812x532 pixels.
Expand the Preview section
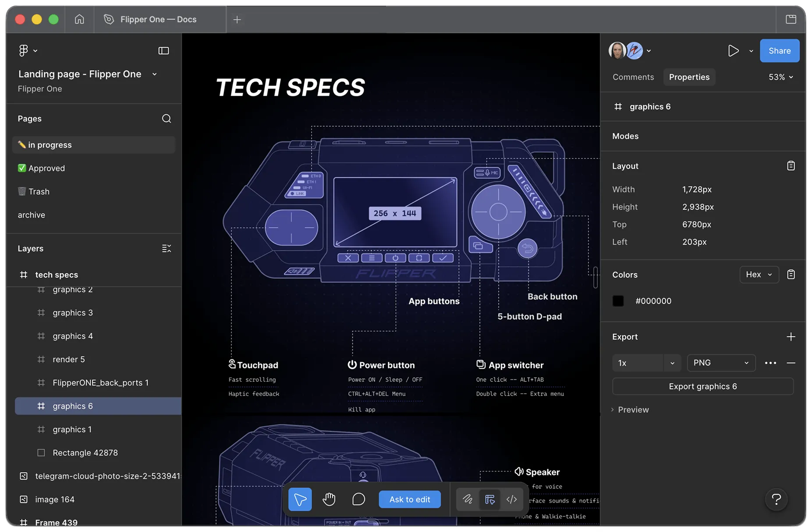[x=630, y=410]
